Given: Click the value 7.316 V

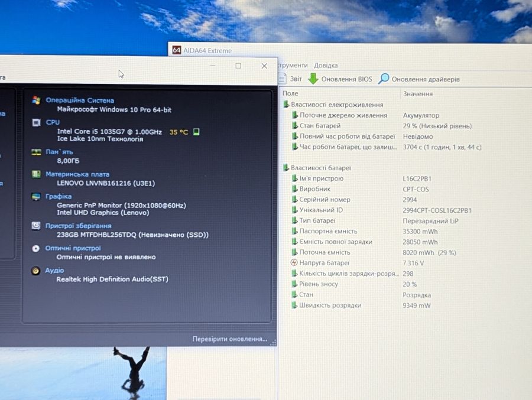Looking at the screenshot, I should (413, 263).
